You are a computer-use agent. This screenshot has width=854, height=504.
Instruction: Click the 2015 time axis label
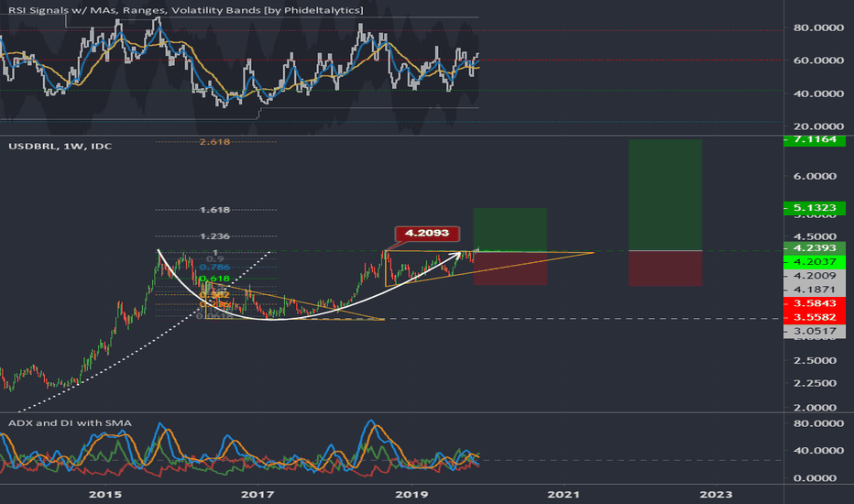(x=105, y=494)
